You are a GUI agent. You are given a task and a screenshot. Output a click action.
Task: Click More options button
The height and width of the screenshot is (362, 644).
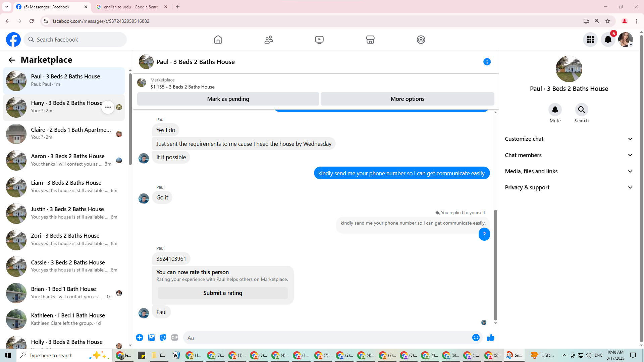tap(408, 99)
